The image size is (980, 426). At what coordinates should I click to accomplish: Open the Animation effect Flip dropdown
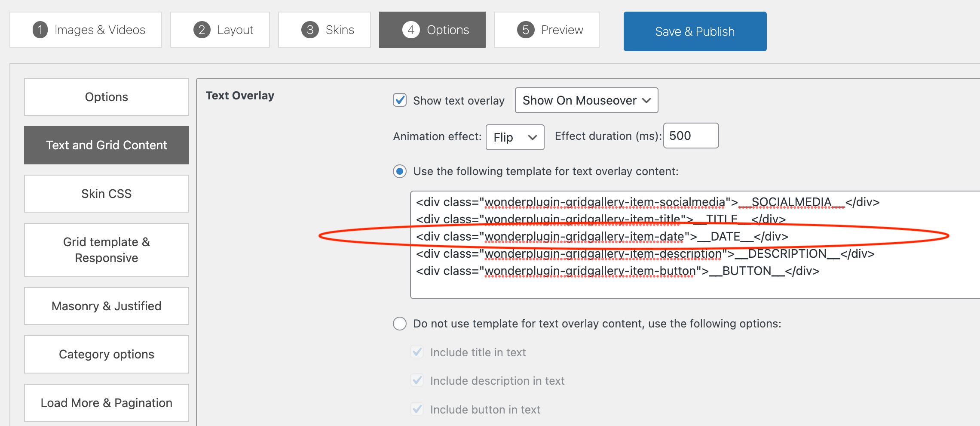click(x=514, y=137)
